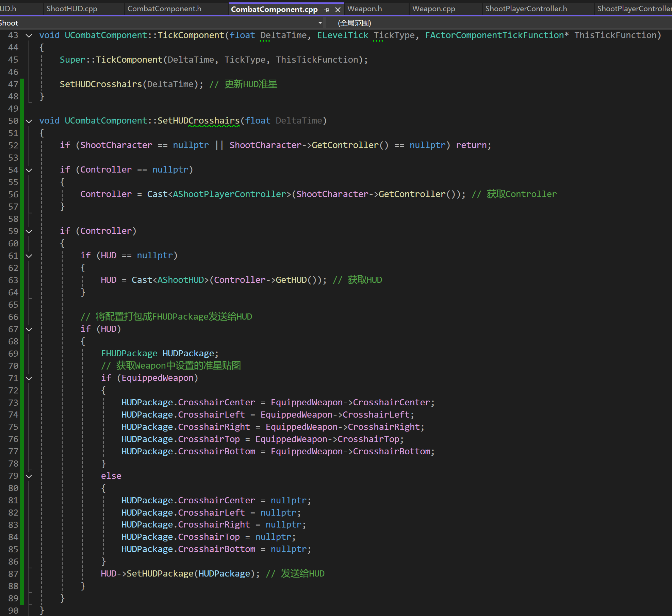Open the Weapon.cpp tab

click(433, 9)
